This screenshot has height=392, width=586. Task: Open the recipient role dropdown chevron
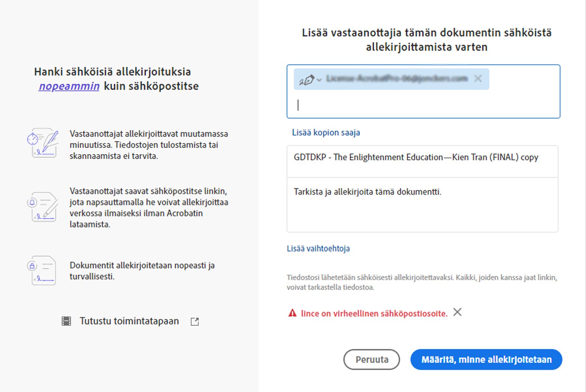pyautogui.click(x=319, y=79)
